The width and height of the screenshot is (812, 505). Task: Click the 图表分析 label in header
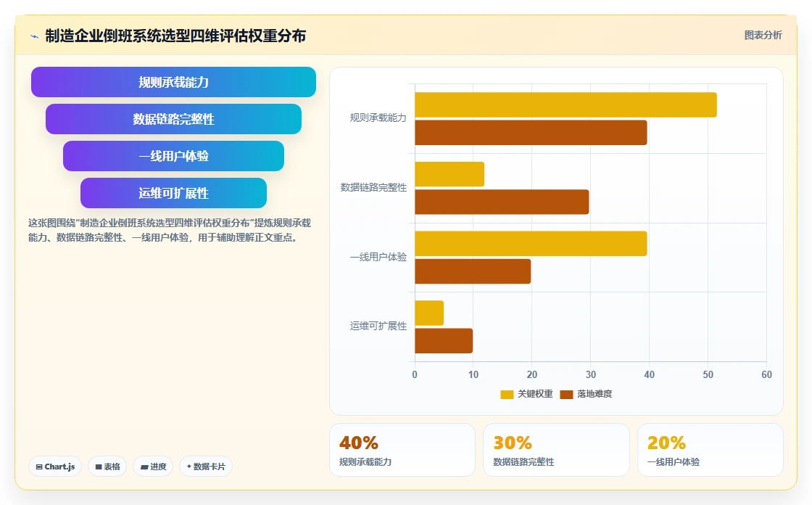pos(763,36)
